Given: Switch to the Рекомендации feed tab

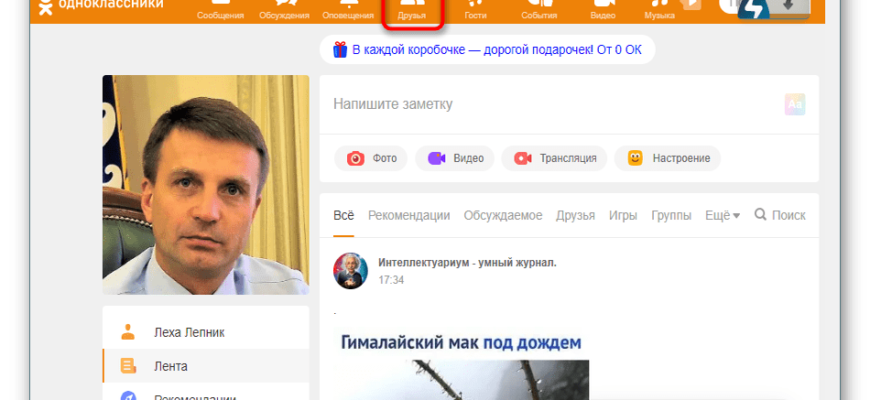Looking at the screenshot, I should tap(409, 215).
